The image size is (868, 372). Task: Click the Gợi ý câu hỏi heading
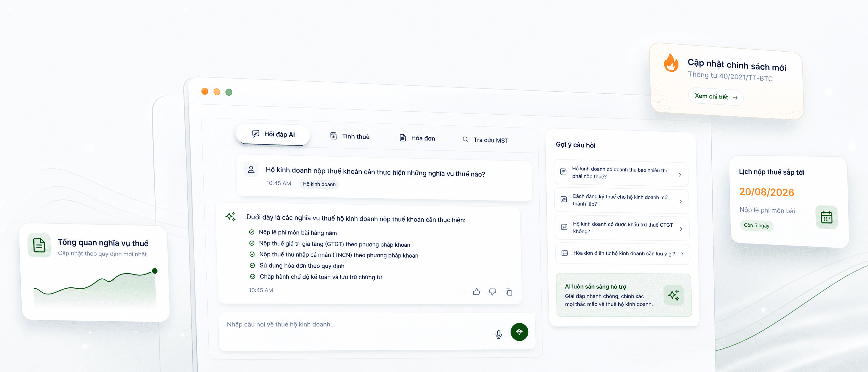[x=575, y=145]
